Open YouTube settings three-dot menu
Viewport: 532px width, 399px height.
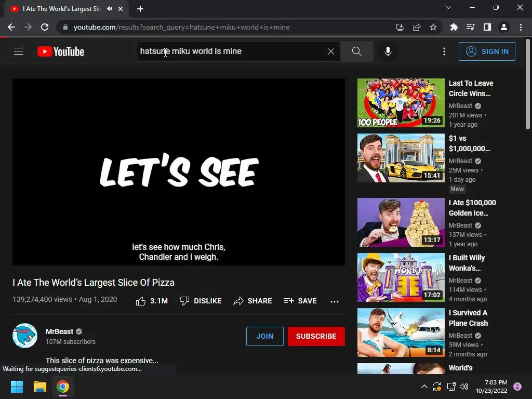[x=444, y=51]
